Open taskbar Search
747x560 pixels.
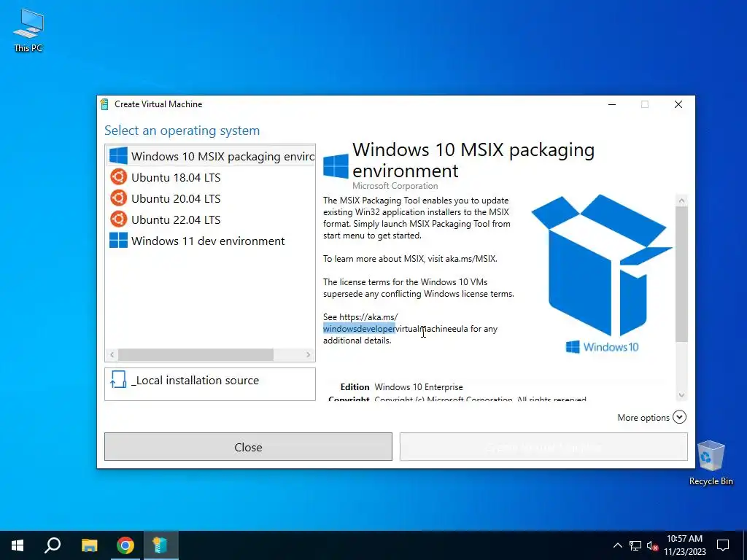click(53, 545)
